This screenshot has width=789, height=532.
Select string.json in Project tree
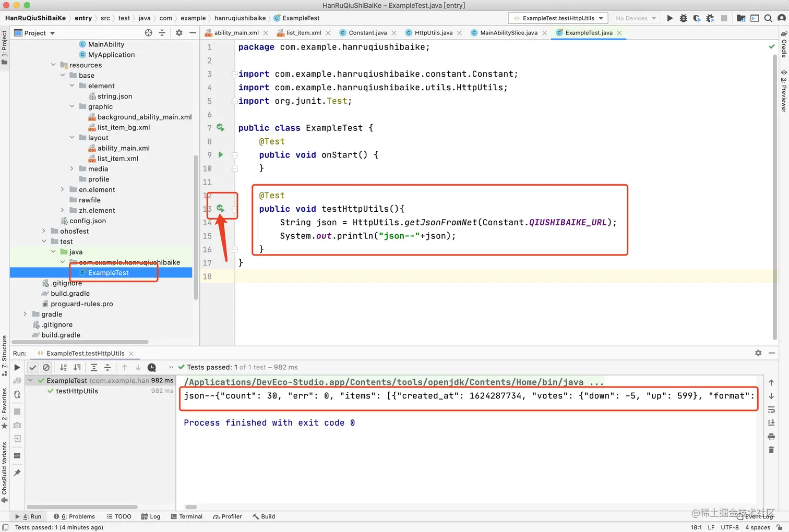(x=115, y=96)
